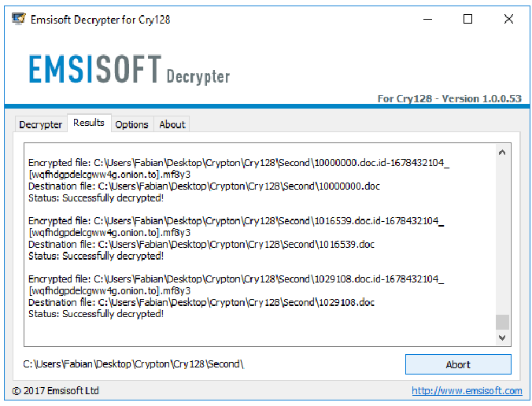The image size is (532, 406).
Task: Click the current folder path status text
Action: (x=133, y=364)
